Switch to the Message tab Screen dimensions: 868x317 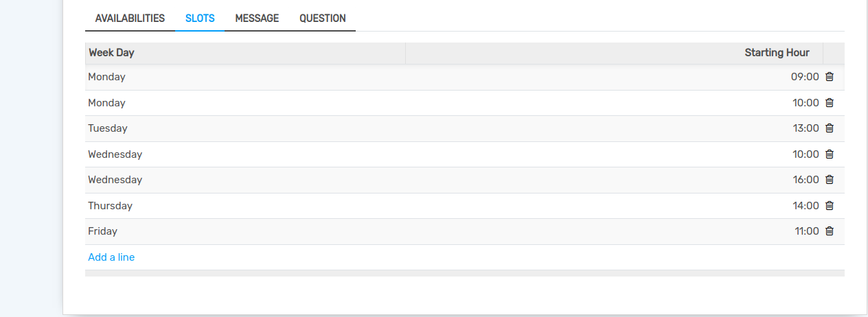[x=257, y=19]
